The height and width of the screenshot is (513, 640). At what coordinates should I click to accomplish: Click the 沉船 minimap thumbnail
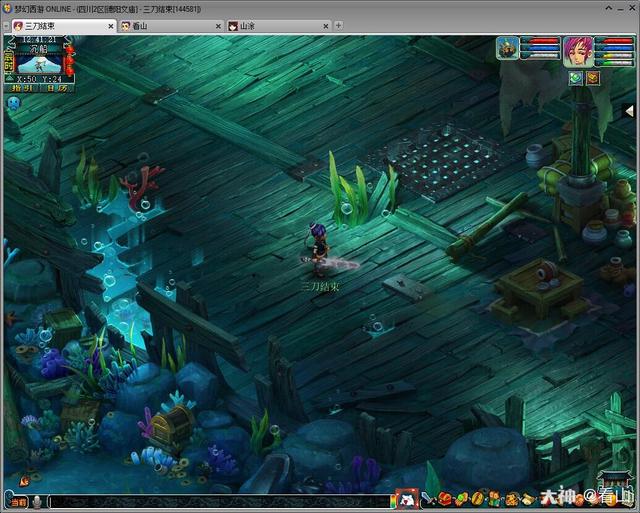pos(39,64)
